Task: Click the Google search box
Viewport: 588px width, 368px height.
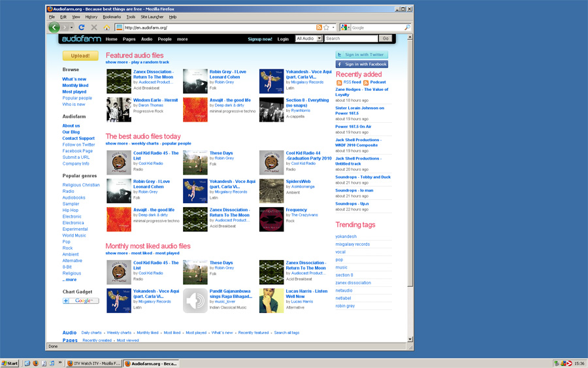Action: pos(377,27)
